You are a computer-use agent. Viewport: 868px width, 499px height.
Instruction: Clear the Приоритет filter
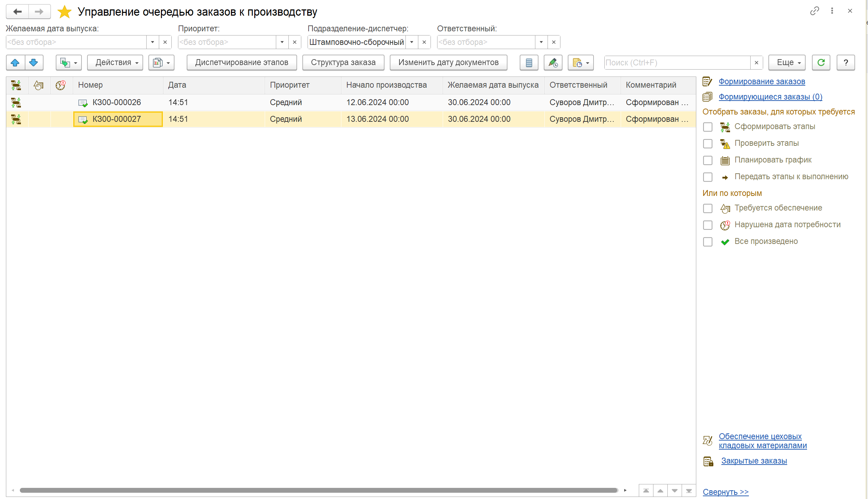295,42
